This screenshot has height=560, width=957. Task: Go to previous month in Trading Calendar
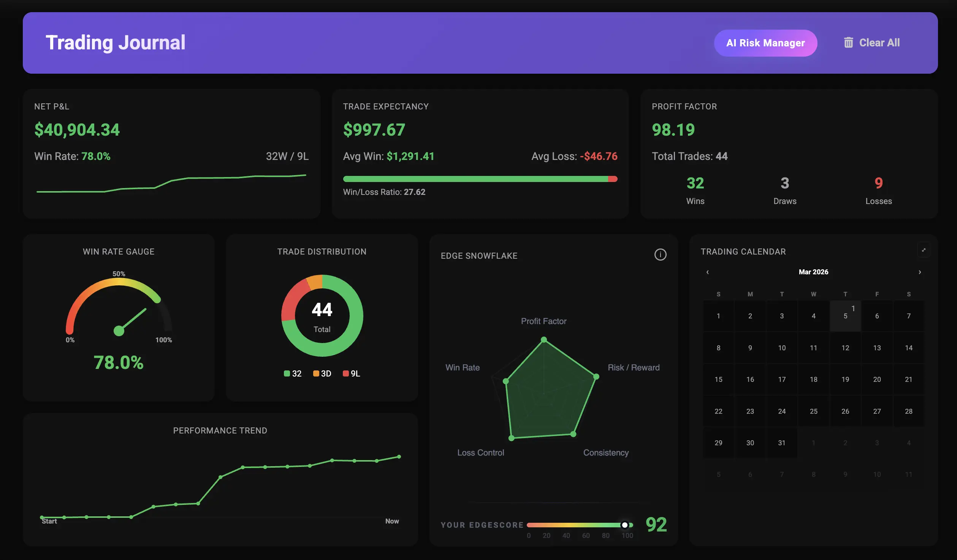pyautogui.click(x=708, y=272)
